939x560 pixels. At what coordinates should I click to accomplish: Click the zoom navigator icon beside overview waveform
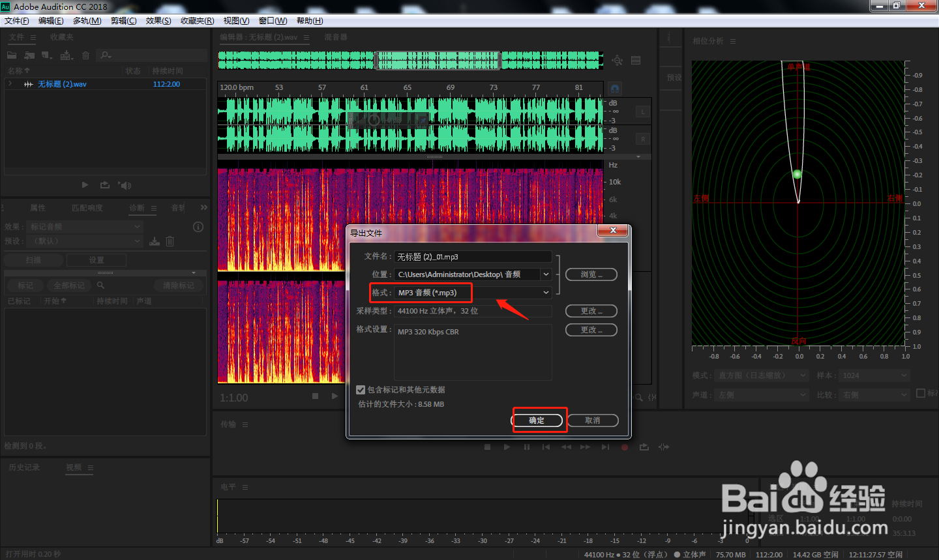coord(617,61)
